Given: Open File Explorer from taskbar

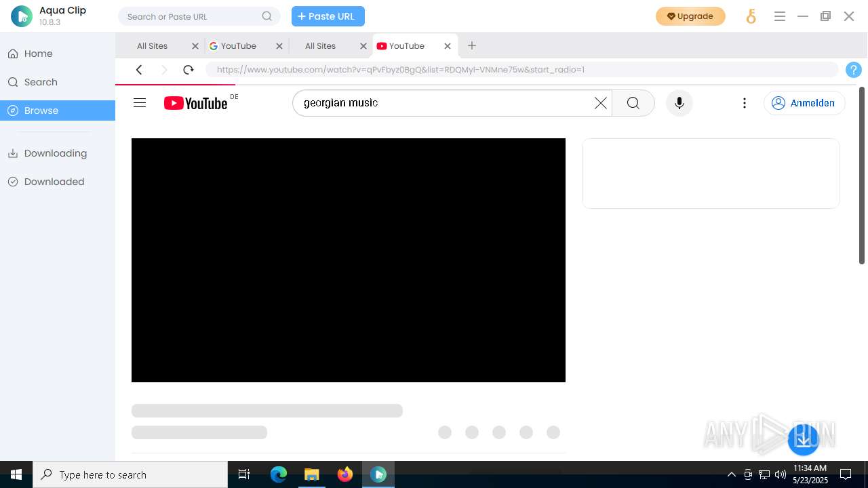Looking at the screenshot, I should point(311,474).
